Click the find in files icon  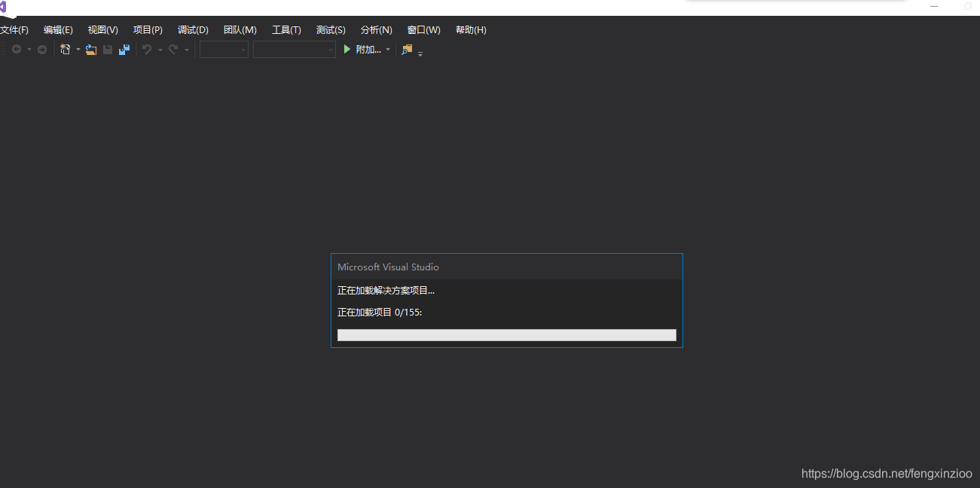click(408, 50)
